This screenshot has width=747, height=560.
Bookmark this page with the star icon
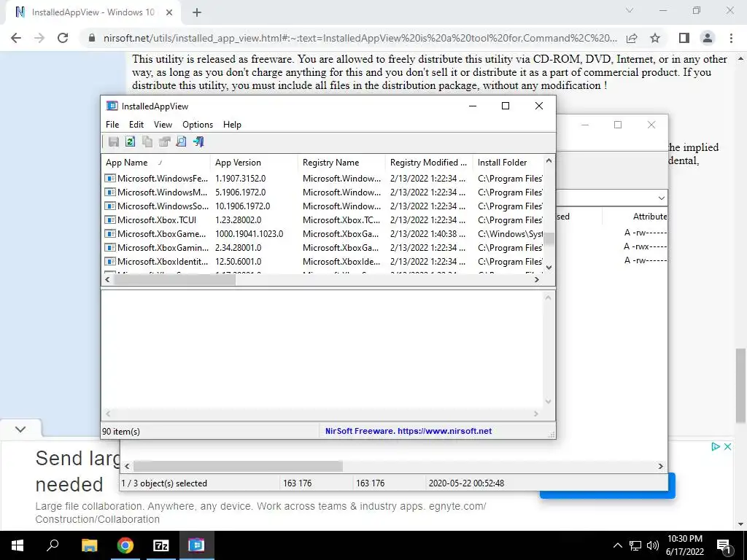point(655,38)
